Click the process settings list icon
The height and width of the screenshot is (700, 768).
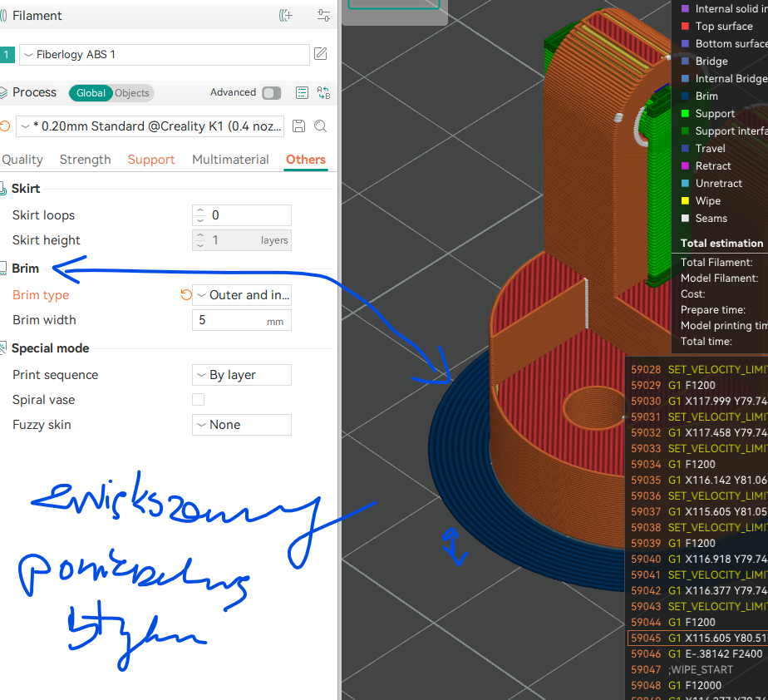[x=302, y=93]
